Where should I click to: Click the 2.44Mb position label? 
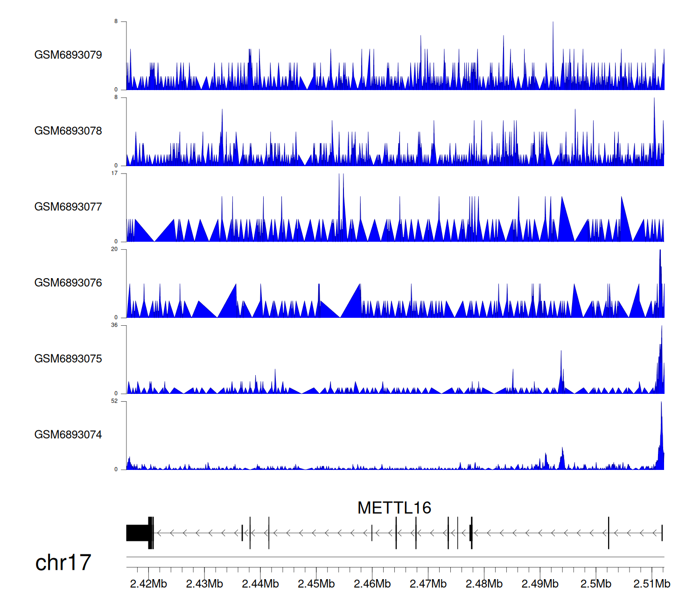pos(260,584)
